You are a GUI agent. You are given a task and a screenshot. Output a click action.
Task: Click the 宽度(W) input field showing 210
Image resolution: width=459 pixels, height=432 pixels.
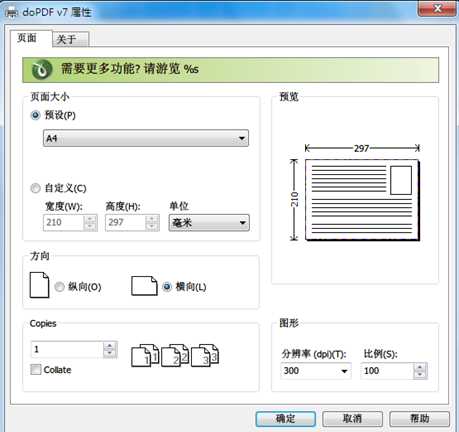click(63, 222)
